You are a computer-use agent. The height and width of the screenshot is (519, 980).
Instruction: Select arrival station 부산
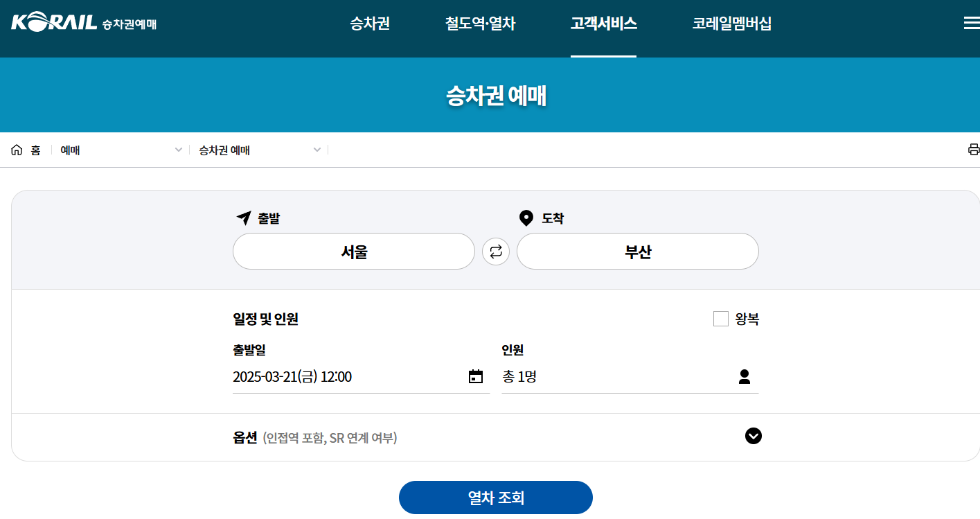tap(638, 251)
